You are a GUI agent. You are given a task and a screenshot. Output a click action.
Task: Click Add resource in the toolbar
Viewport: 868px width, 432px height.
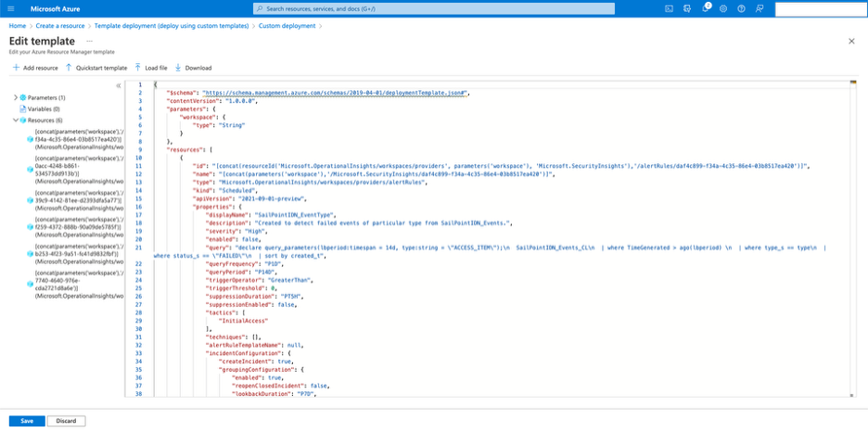point(35,68)
